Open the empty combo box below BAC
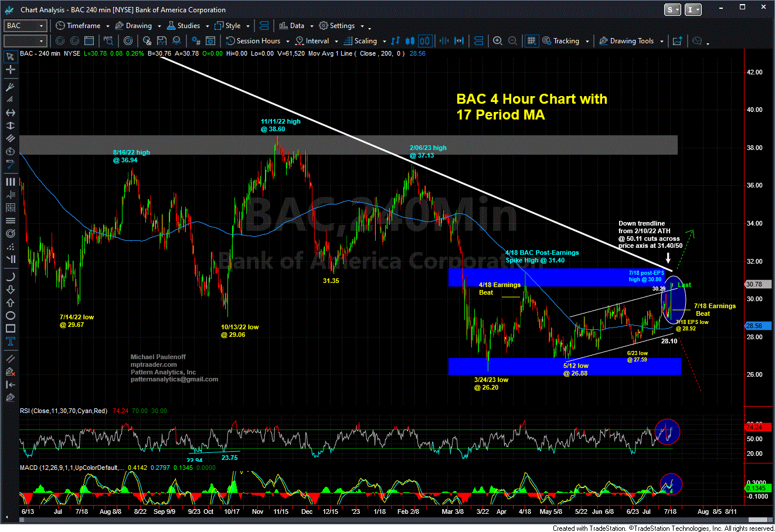Image resolution: width=775 pixels, height=532 pixels. [x=25, y=41]
